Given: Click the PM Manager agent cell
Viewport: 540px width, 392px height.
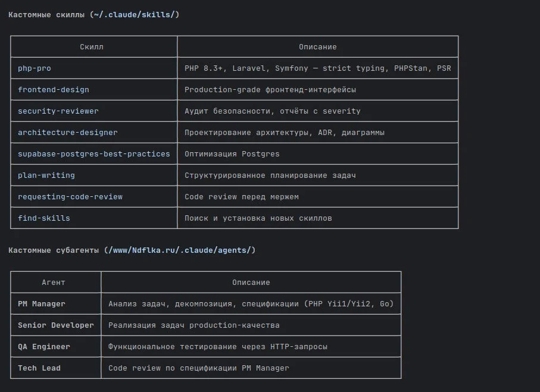Looking at the screenshot, I should (42, 304).
